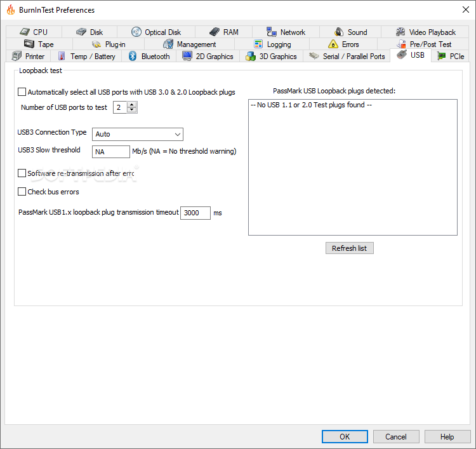The width and height of the screenshot is (476, 449).
Task: Click the CPU chip icon
Action: point(25,32)
